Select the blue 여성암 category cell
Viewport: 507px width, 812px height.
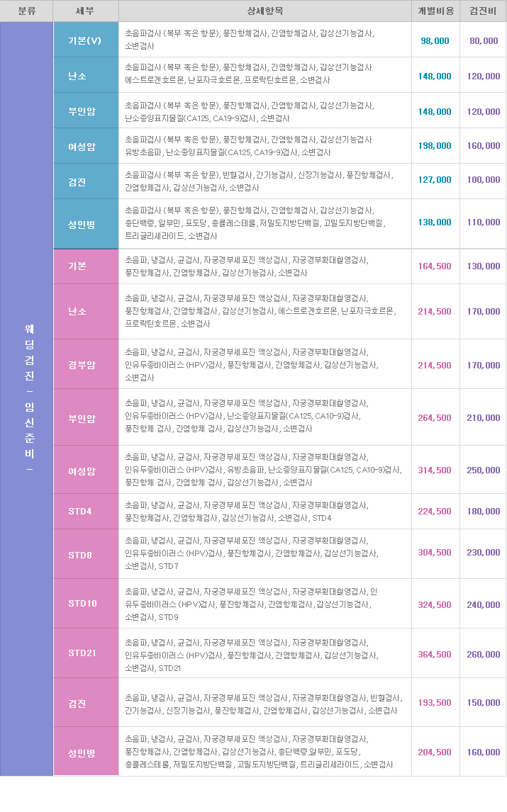coord(86,146)
